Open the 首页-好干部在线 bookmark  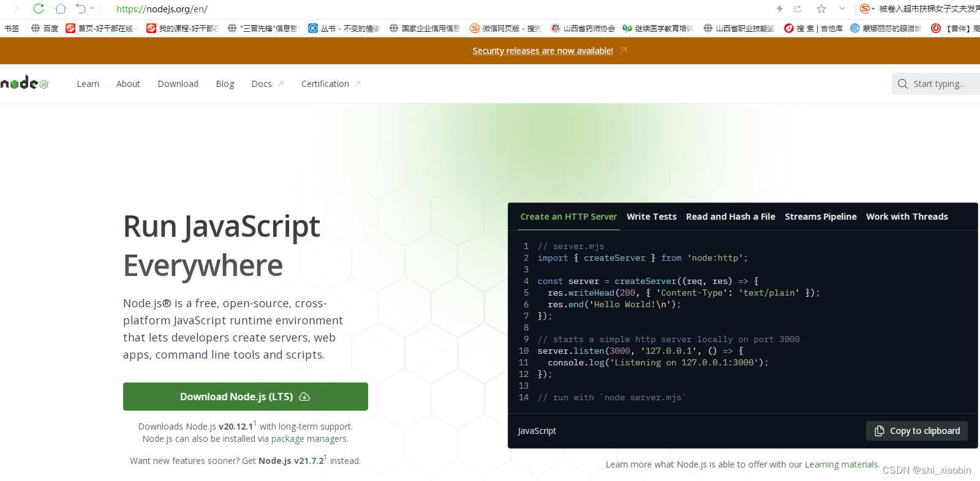pos(101,28)
